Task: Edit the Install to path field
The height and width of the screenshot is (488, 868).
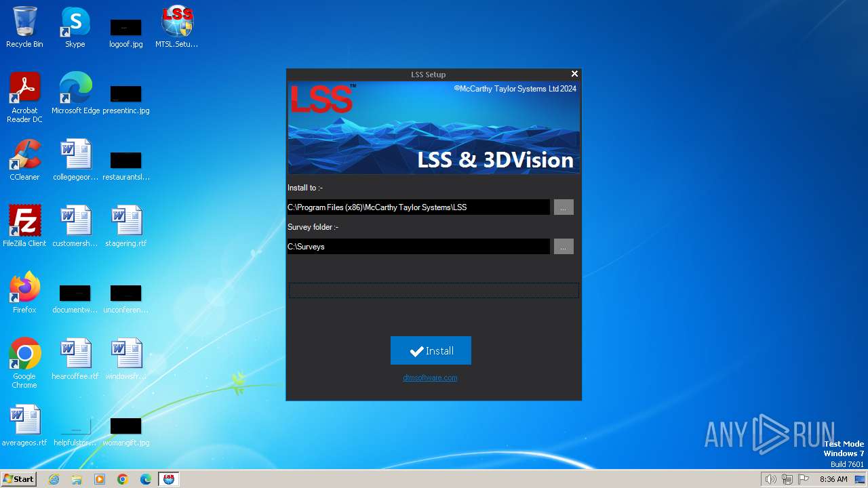Action: [x=418, y=207]
